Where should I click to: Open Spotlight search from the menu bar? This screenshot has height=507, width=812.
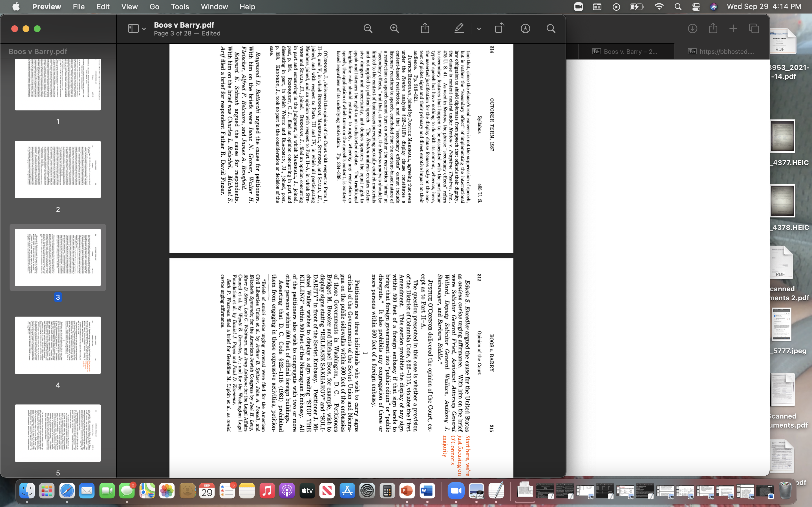coord(678,7)
